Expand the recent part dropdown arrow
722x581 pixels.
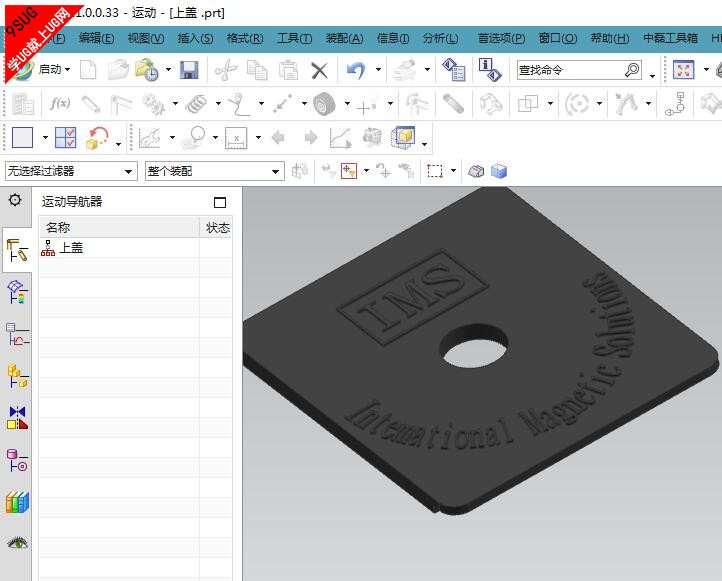click(x=168, y=70)
